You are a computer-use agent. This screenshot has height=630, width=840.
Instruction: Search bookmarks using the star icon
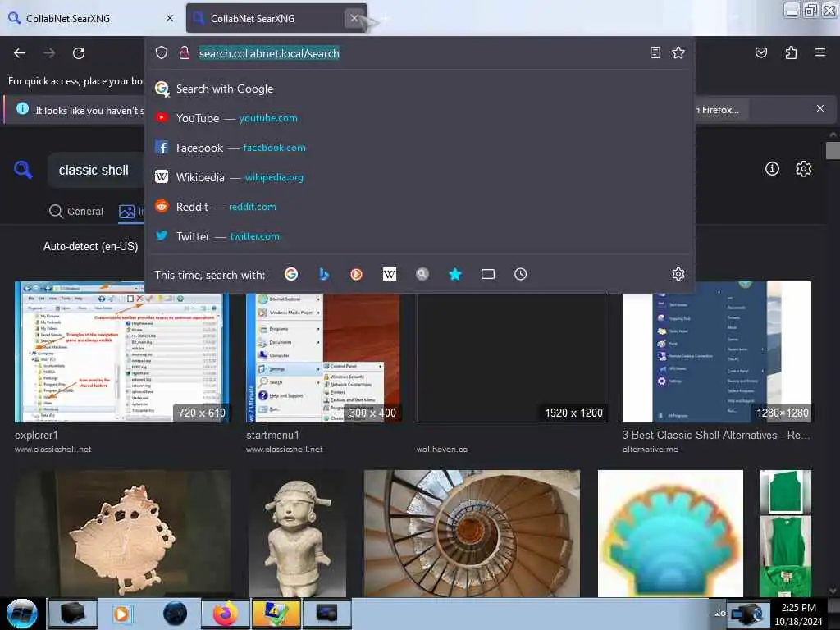[454, 274]
